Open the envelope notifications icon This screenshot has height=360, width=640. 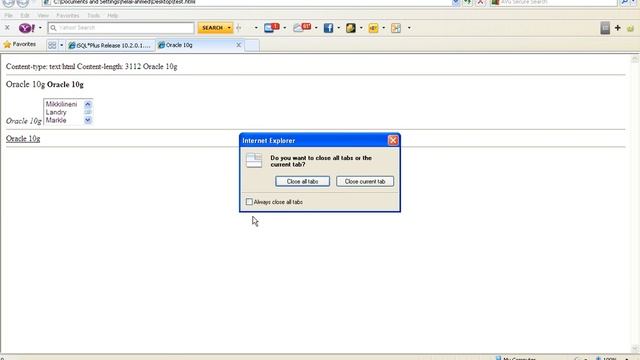click(x=302, y=28)
